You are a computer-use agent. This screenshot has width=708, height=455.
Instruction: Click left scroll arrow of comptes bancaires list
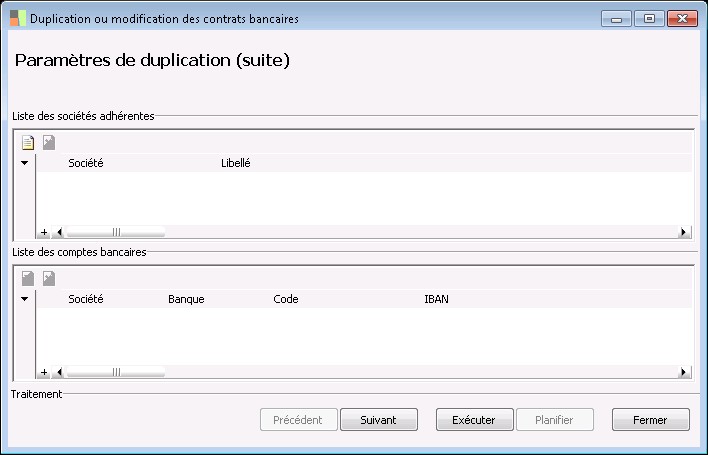coord(59,372)
